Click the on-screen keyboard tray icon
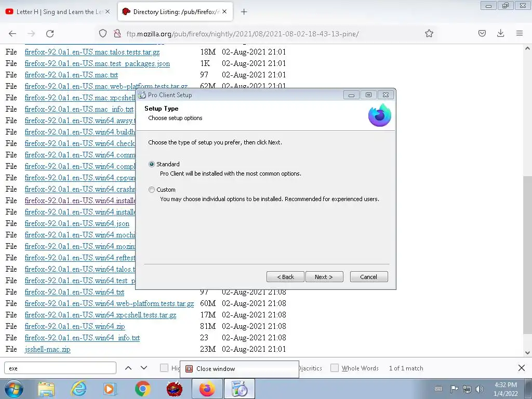532x399 pixels. point(438,389)
